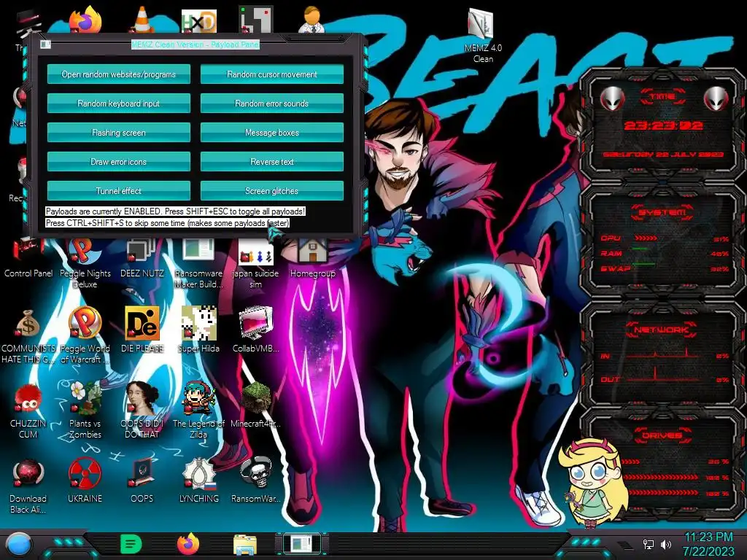This screenshot has height=560, width=747.
Task: Open the volume speaker tray icon
Action: [x=666, y=544]
